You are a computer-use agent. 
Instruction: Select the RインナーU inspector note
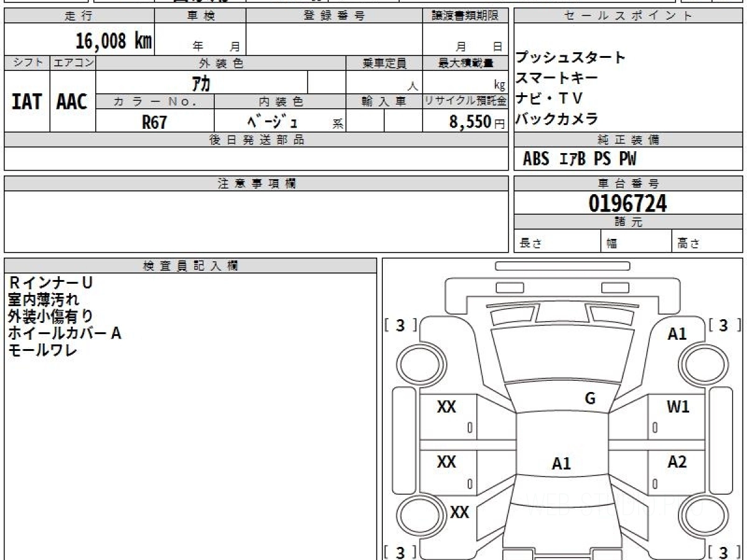(50, 283)
